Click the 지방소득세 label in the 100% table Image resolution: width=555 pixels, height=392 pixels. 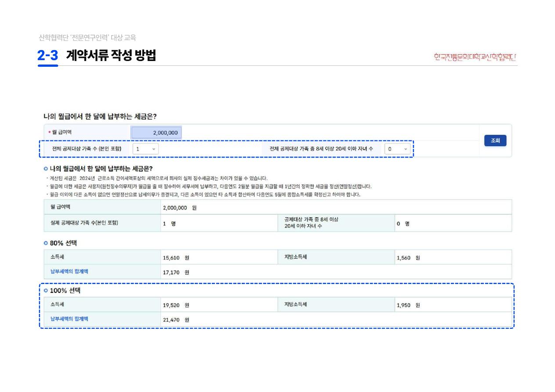(296, 304)
